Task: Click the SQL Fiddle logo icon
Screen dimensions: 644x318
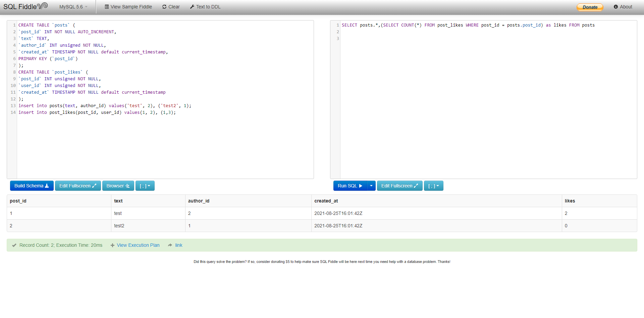Action: pyautogui.click(x=42, y=6)
